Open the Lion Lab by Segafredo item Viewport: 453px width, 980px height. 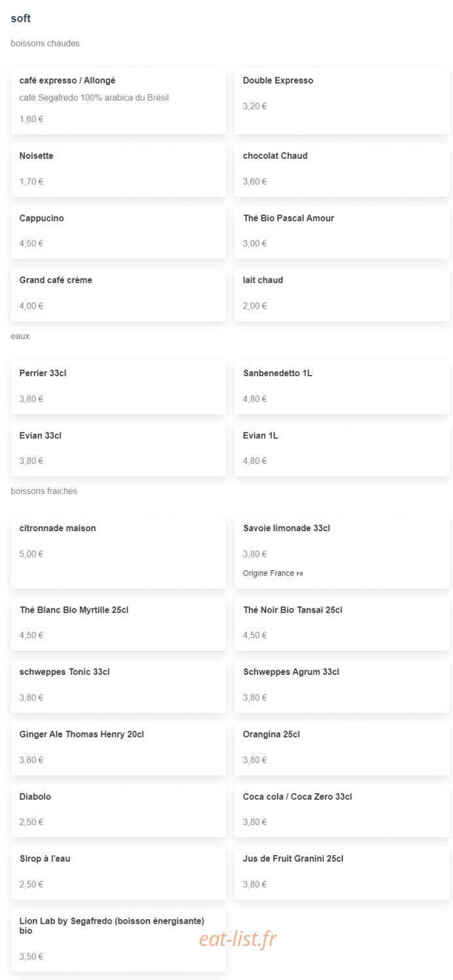pos(118,939)
